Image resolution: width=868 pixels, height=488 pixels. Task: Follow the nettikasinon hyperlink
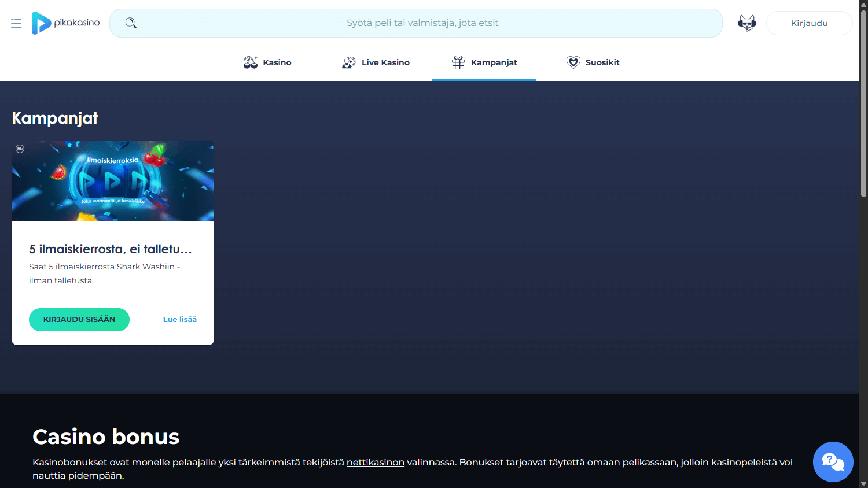pyautogui.click(x=375, y=463)
